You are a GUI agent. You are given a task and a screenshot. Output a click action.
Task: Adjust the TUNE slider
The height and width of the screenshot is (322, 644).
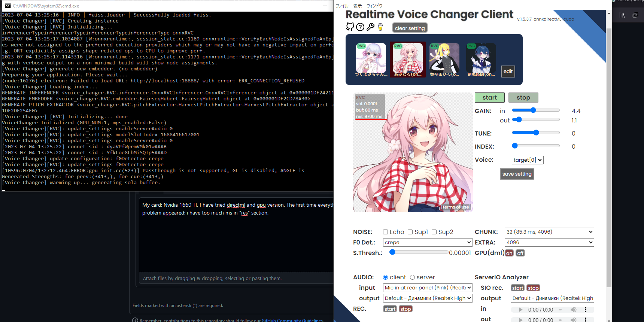(536, 133)
